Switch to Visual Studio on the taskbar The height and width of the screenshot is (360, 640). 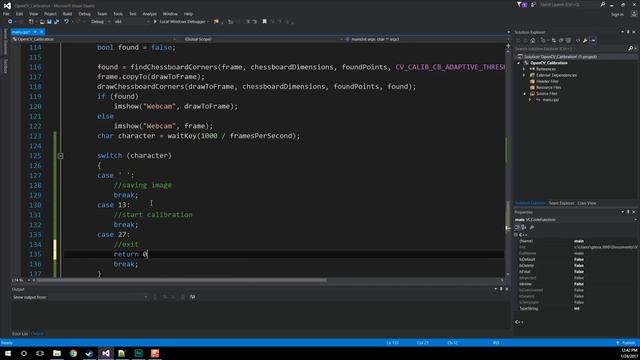coord(106,353)
